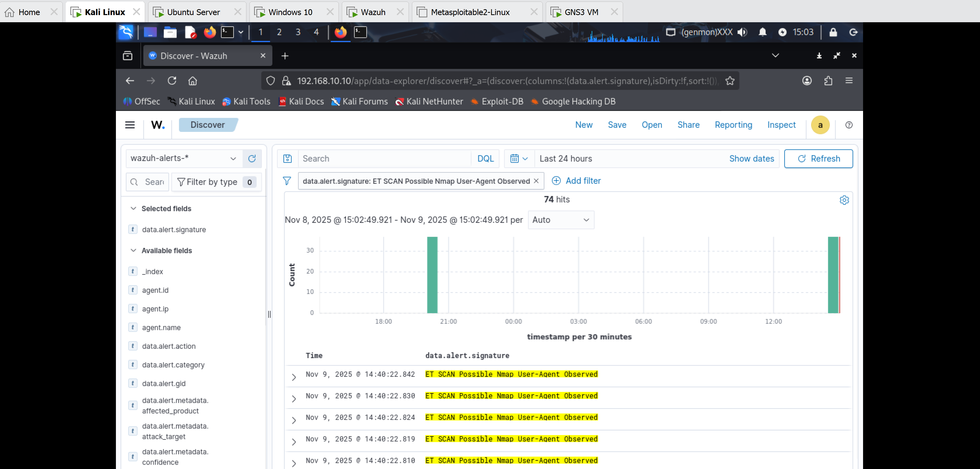Collapse the Available fields section
Screen dimensions: 980x469
133,250
